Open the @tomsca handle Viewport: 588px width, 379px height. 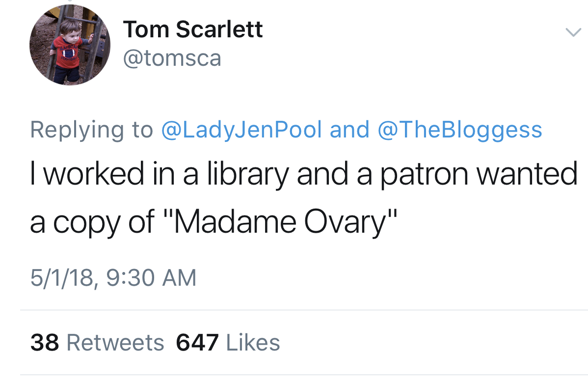pos(172,58)
